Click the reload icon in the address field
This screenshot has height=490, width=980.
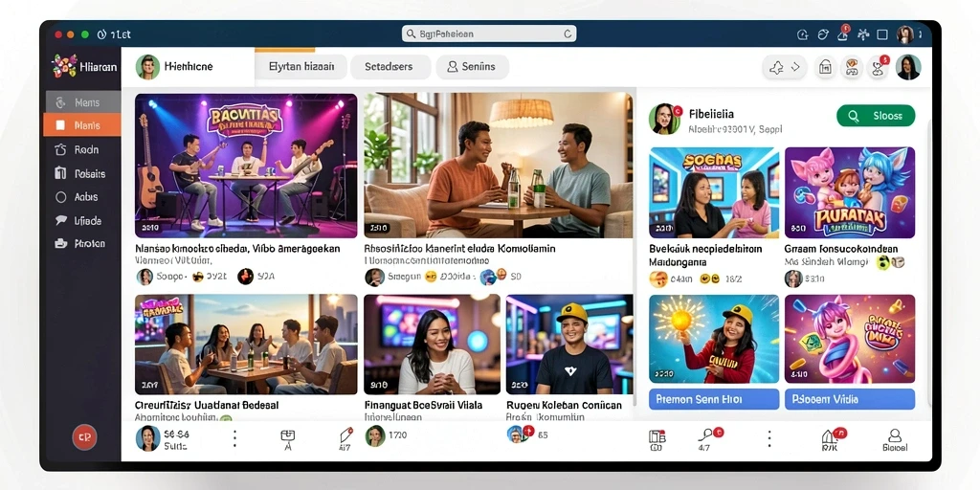[568, 34]
